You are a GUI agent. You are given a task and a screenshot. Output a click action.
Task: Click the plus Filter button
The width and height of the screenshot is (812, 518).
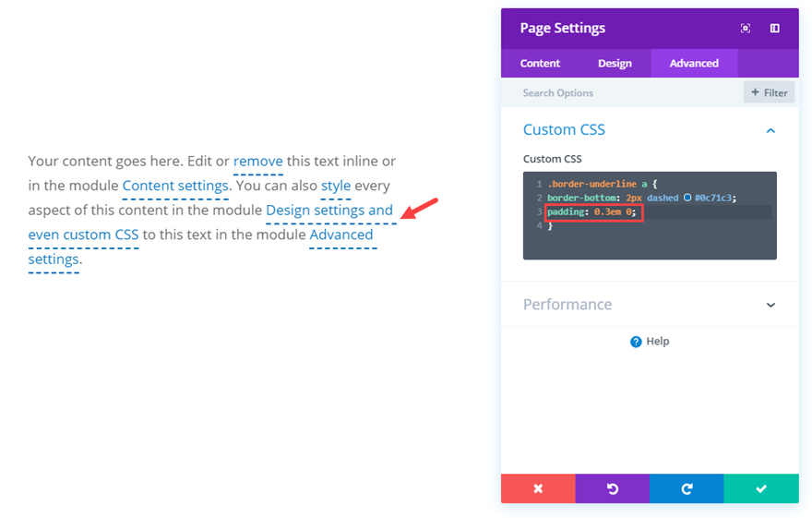[770, 92]
